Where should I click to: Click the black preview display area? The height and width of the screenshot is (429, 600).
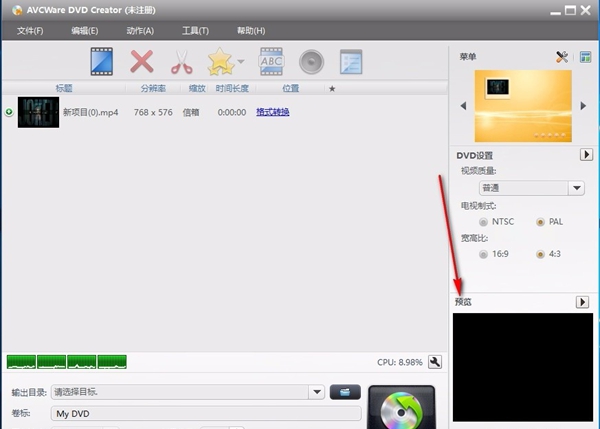pos(523,367)
